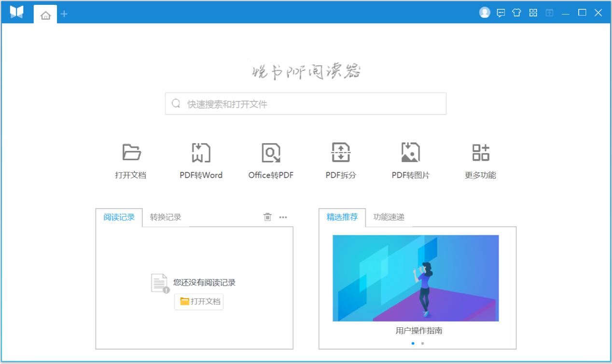This screenshot has width=612, height=364.
Task: Select the home tab at top left
Action: coord(45,14)
